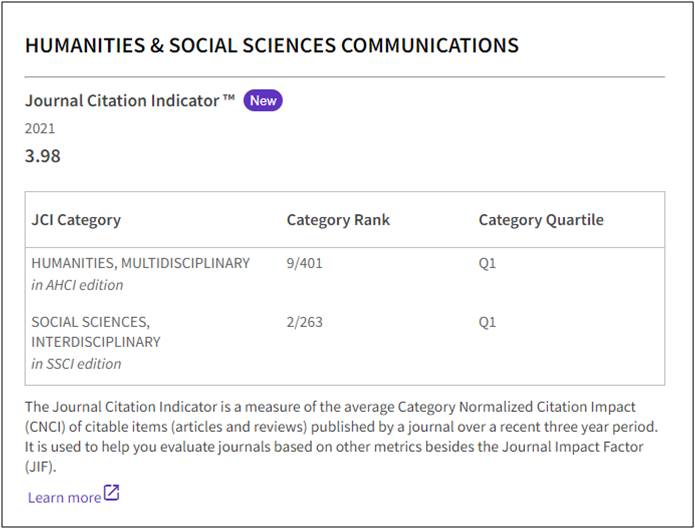Click the 9/401 category rank
This screenshot has height=528, width=695.
tap(305, 263)
